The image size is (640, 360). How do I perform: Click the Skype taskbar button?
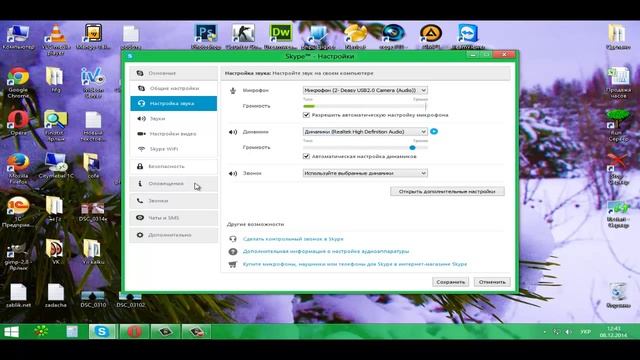(102, 331)
